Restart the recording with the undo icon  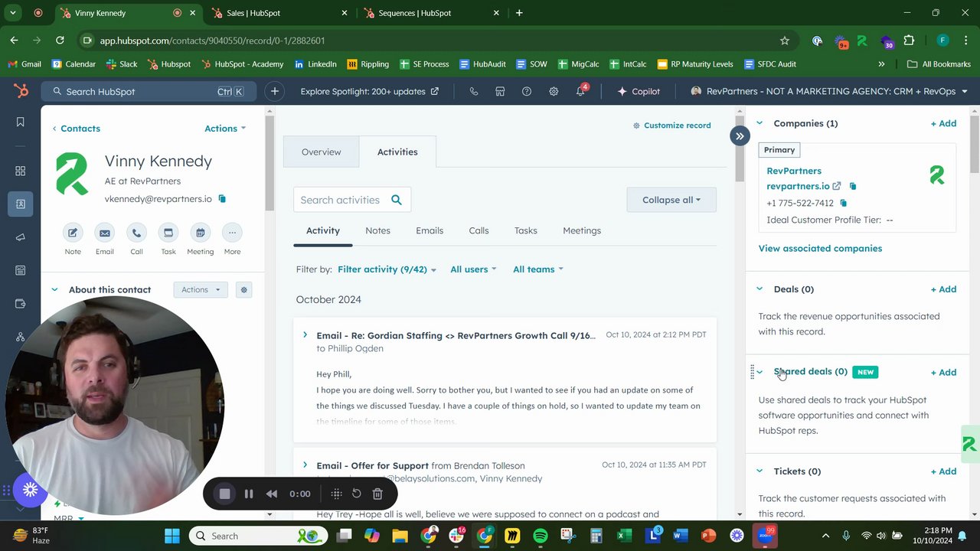[x=356, y=494]
